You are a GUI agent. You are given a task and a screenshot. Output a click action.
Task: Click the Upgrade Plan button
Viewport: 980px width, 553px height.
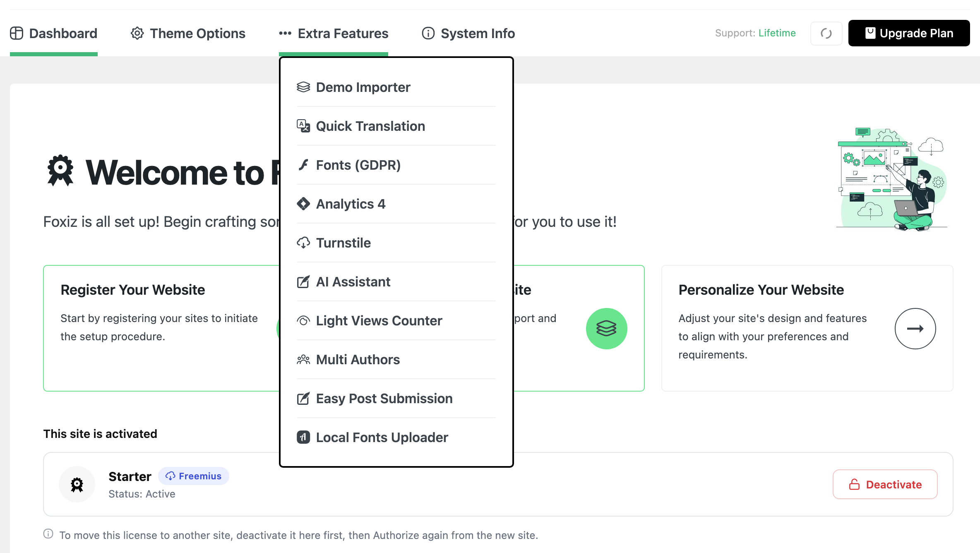pyautogui.click(x=909, y=33)
